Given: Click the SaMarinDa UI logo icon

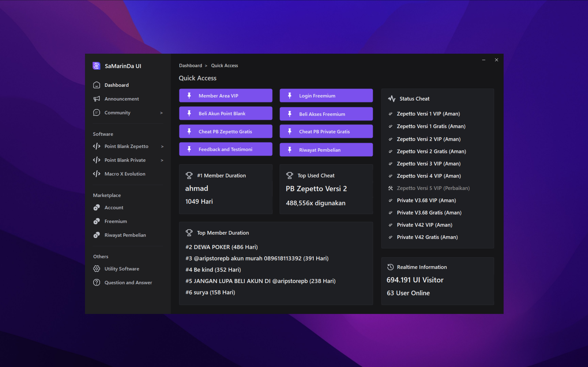Looking at the screenshot, I should [x=96, y=66].
